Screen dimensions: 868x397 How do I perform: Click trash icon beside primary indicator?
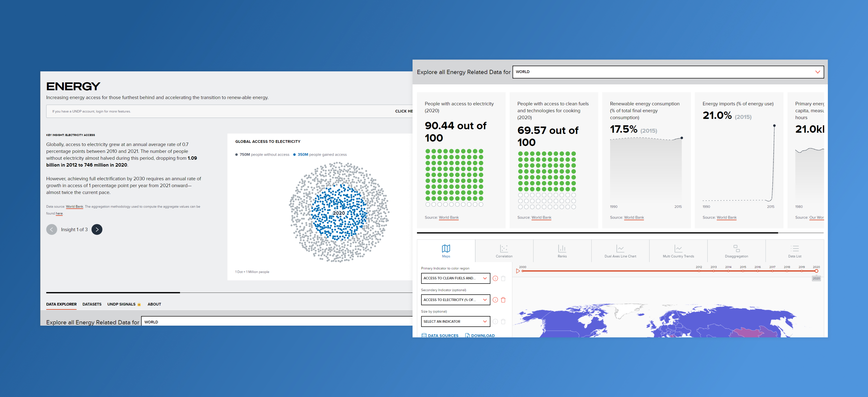(x=503, y=278)
